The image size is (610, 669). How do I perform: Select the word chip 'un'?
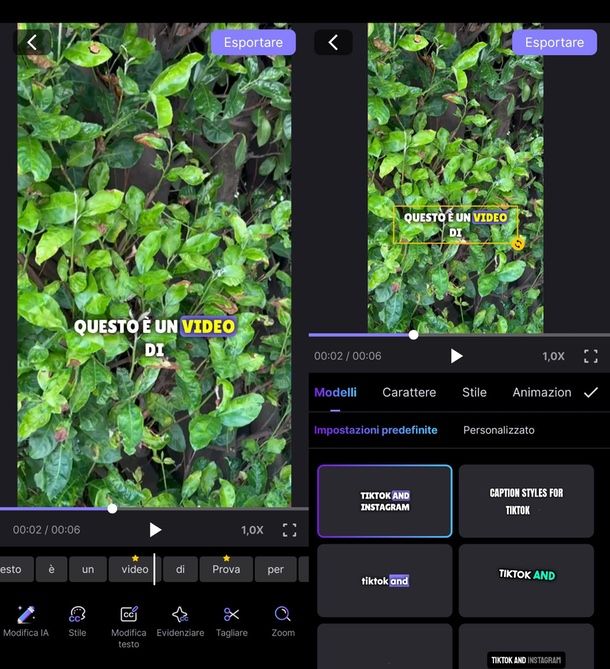[88, 569]
